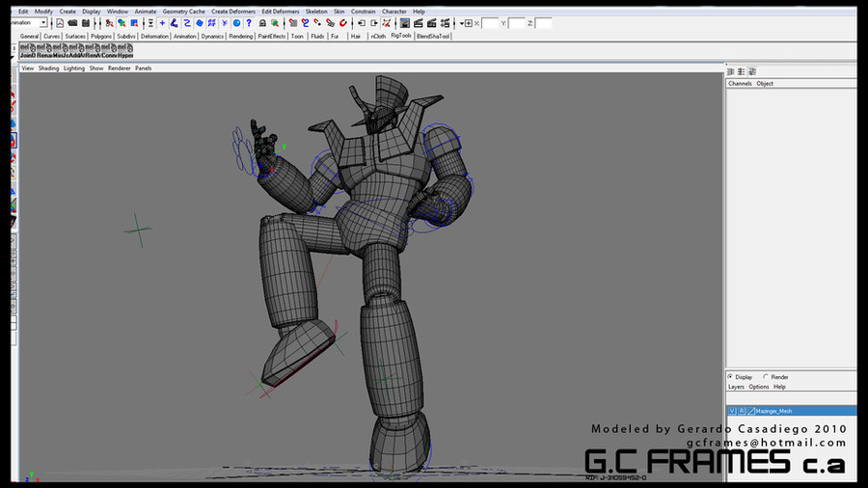
Task: Open the viewport Lighting menu
Action: tap(73, 68)
